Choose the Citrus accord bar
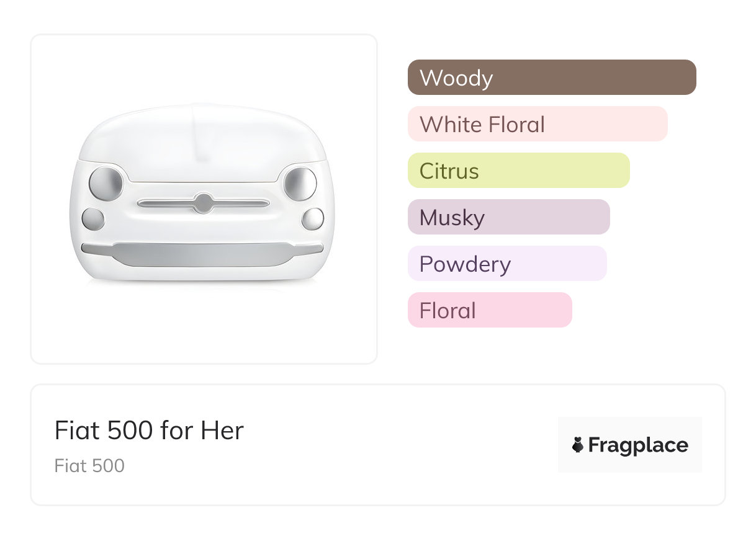 518,171
